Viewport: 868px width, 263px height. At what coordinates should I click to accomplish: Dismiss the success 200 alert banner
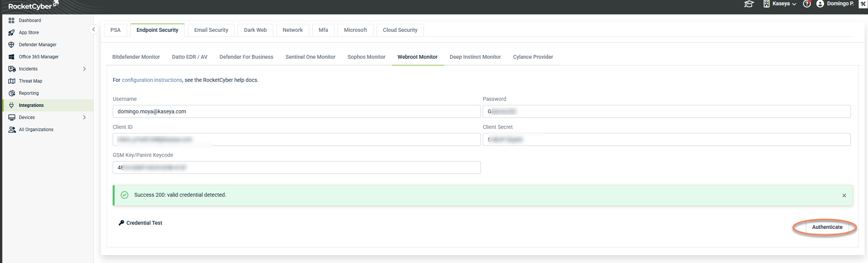click(x=844, y=196)
